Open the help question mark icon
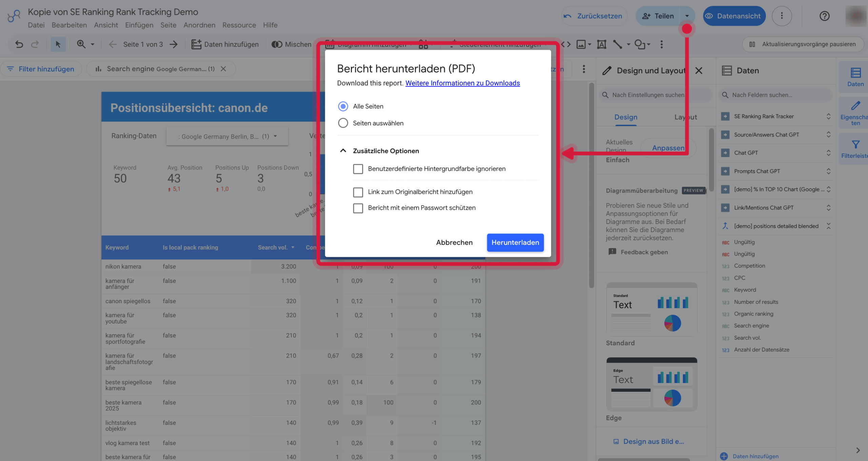This screenshot has width=868, height=461. pos(824,16)
